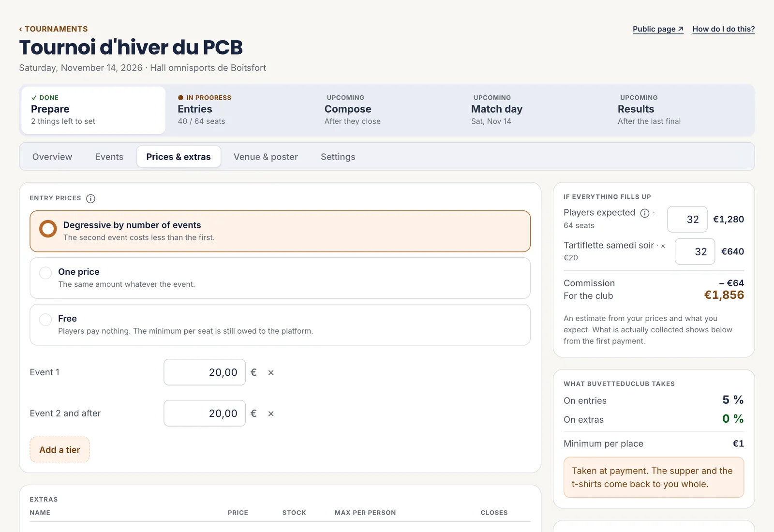Select the Prices & extras tab
Viewport: 774px width, 532px height.
pyautogui.click(x=179, y=157)
